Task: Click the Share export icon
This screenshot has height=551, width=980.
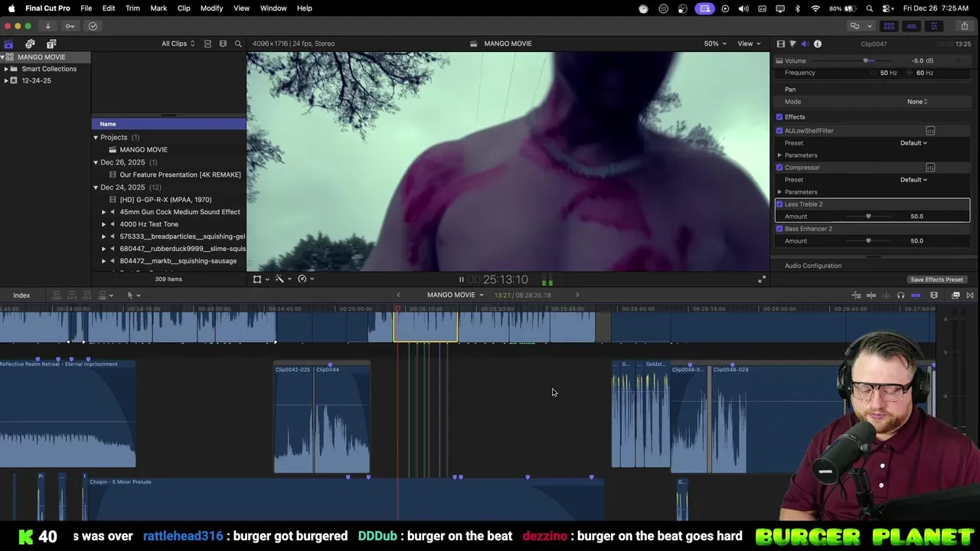Action: click(964, 26)
